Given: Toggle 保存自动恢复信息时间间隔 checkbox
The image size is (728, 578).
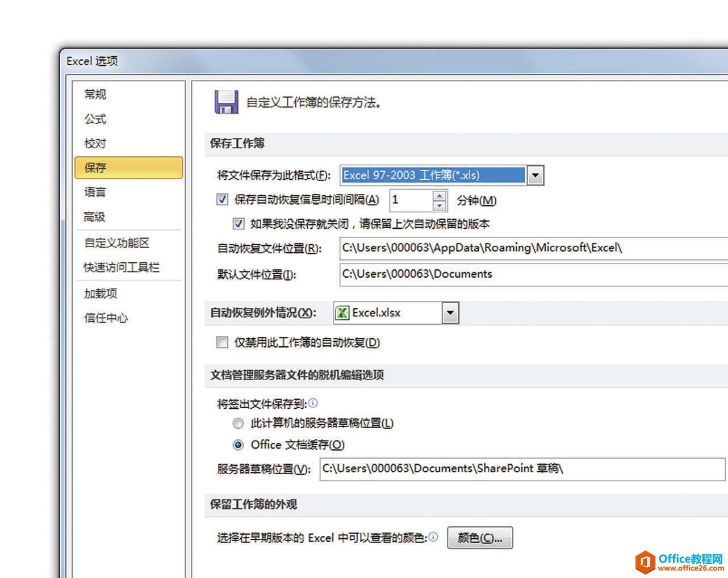Looking at the screenshot, I should (x=223, y=200).
